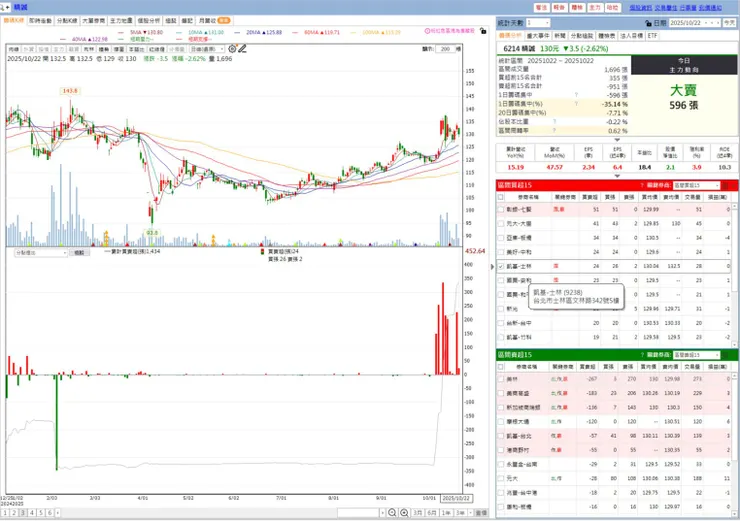Image resolution: width=740 pixels, height=521 pixels.
Task: Click the 20MA legend color marker
Action: point(237,32)
